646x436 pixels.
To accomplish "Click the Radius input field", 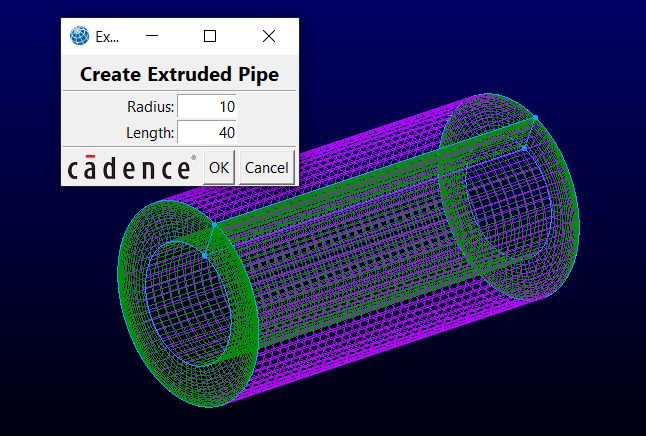I will point(207,106).
